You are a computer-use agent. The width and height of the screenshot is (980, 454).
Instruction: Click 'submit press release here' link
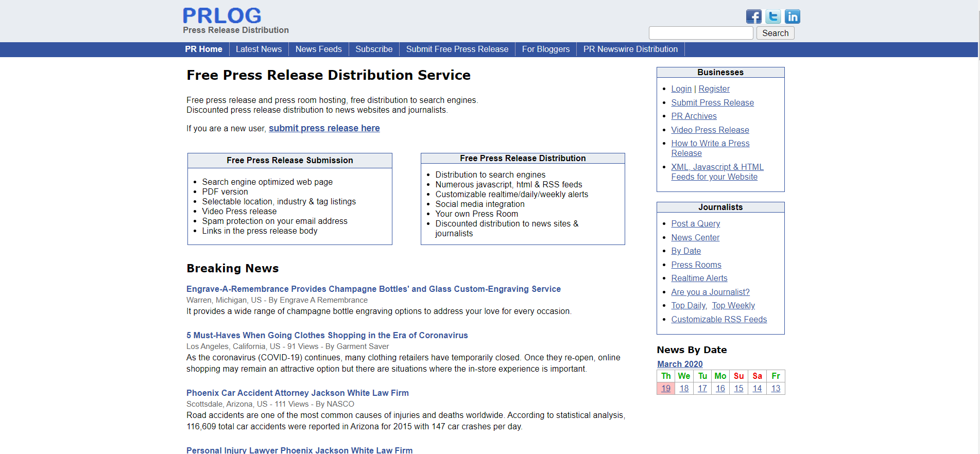click(324, 128)
